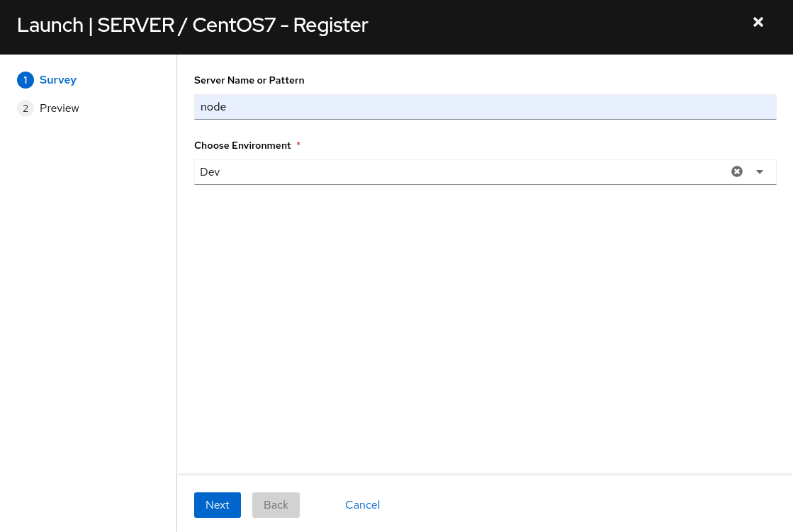793x532 pixels.
Task: Clear the selected Dev environment value
Action: (737, 171)
